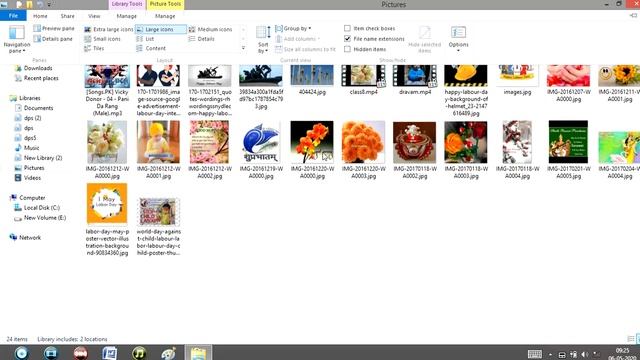Open the View ribbon tab
Image resolution: width=640 pixels, height=360 pixels.
(x=94, y=16)
